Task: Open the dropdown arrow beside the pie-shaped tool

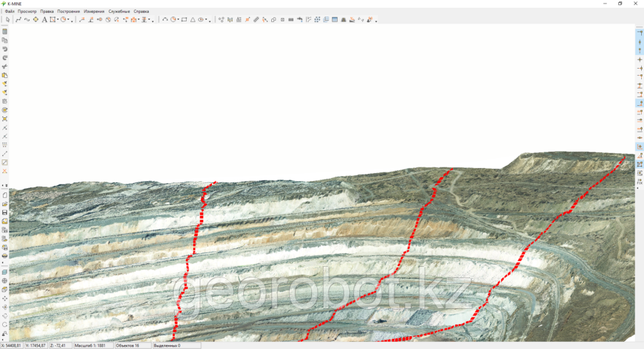Action: tap(70, 20)
